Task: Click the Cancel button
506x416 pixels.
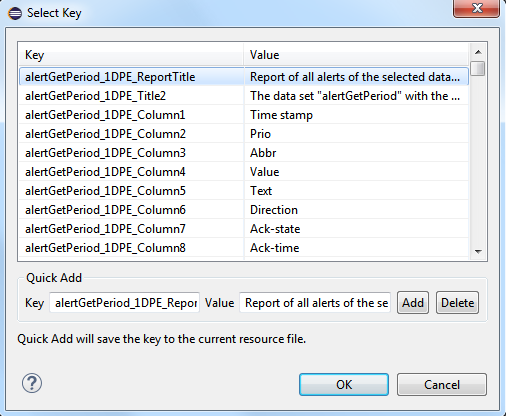Action: [442, 384]
